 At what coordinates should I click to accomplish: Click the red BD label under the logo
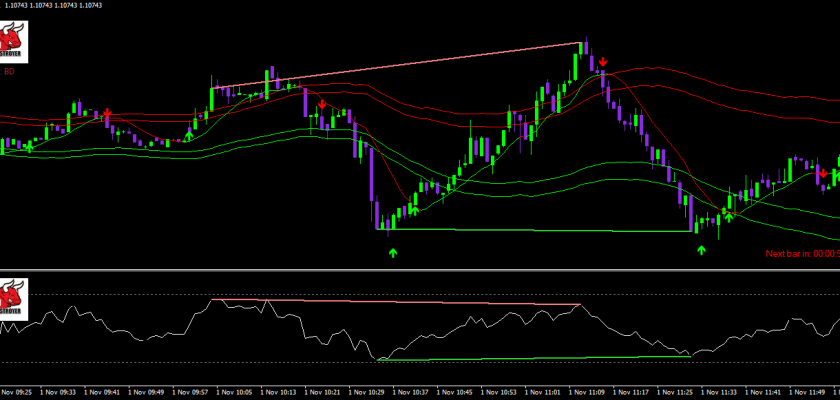tap(9, 71)
